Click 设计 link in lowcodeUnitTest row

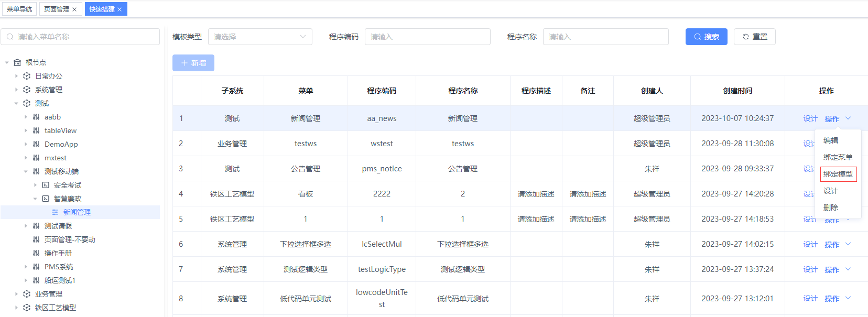[x=810, y=299]
